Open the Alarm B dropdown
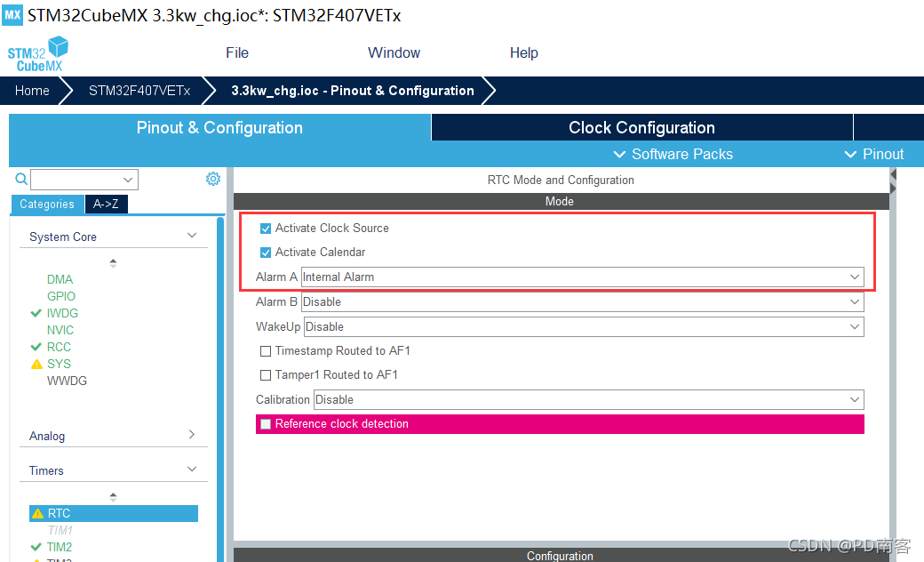The width and height of the screenshot is (924, 562). point(582,302)
